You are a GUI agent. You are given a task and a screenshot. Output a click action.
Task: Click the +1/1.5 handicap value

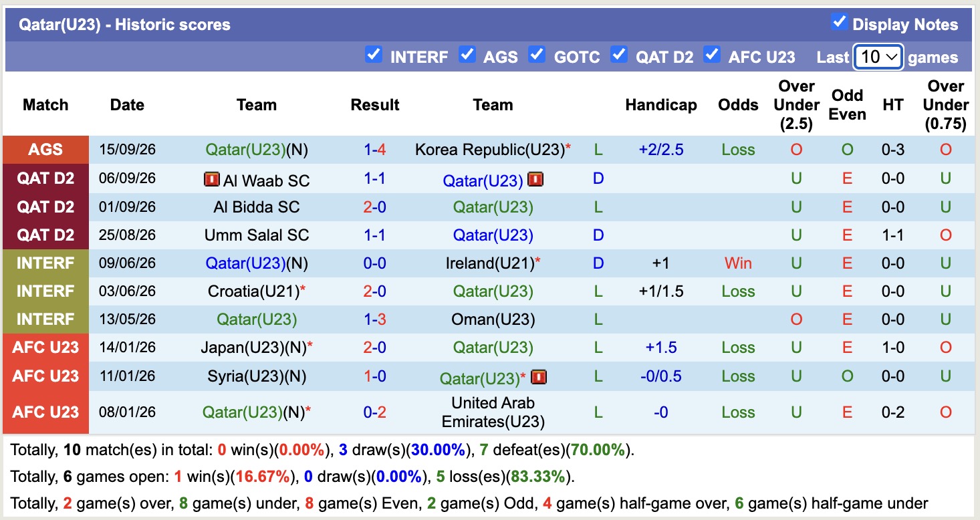click(x=661, y=291)
